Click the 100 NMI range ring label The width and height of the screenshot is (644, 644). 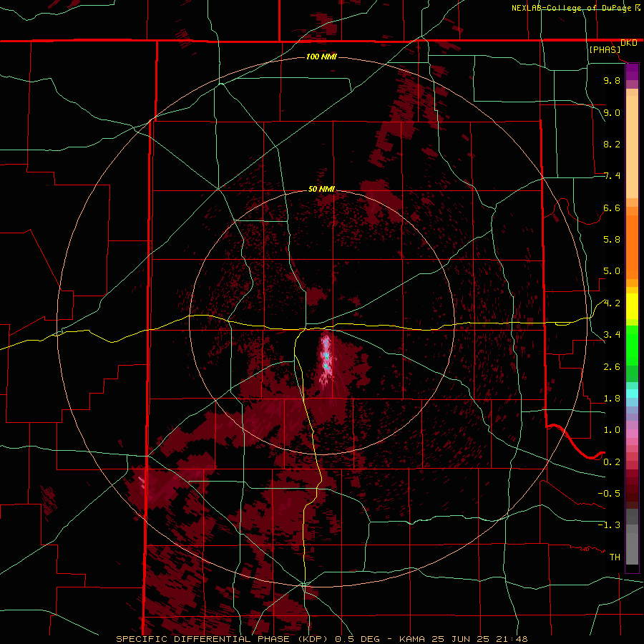[x=321, y=57]
